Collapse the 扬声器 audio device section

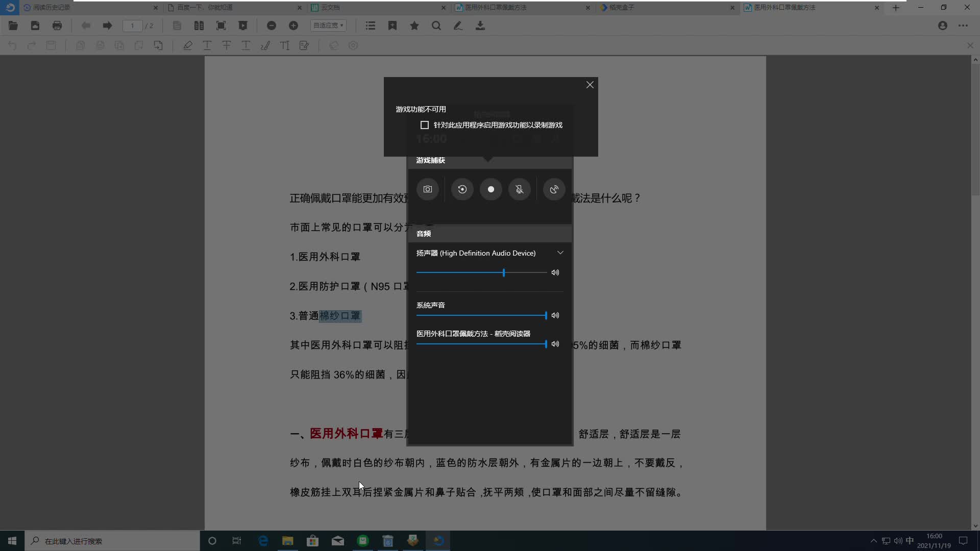[560, 252]
